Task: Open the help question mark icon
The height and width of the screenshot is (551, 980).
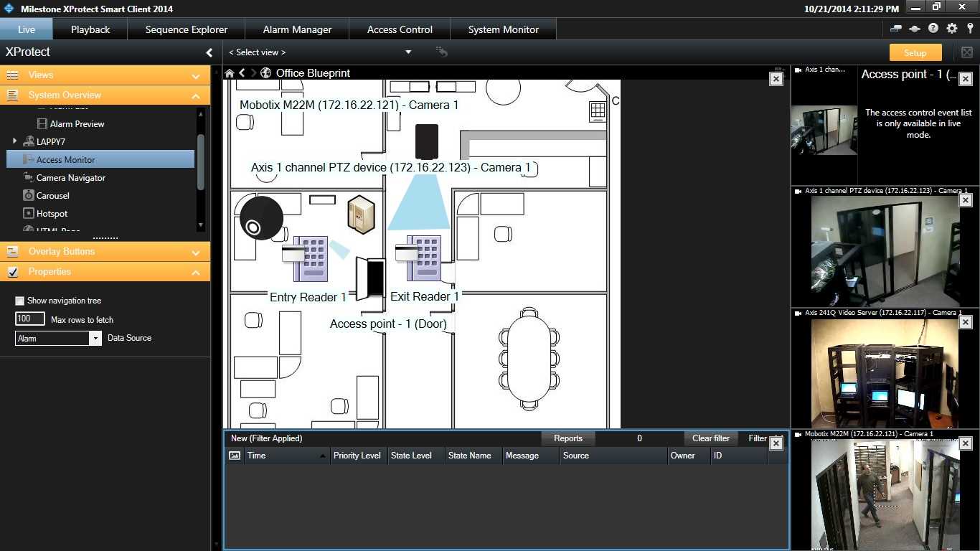Action: click(933, 29)
